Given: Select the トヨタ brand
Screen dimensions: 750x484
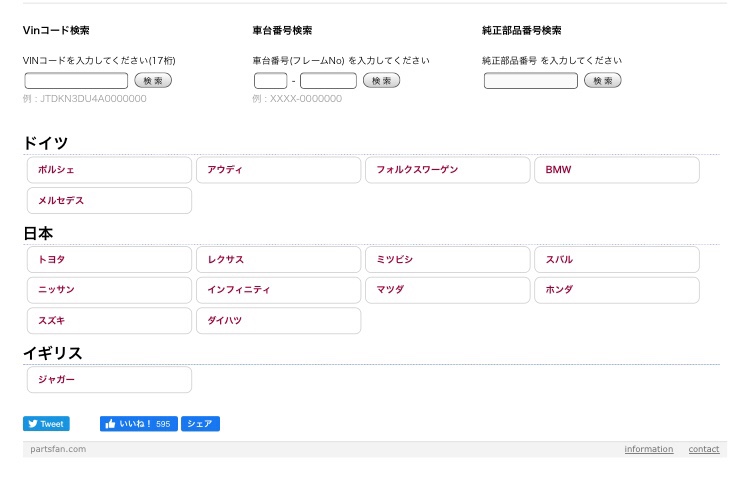Looking at the screenshot, I should pyautogui.click(x=110, y=260).
